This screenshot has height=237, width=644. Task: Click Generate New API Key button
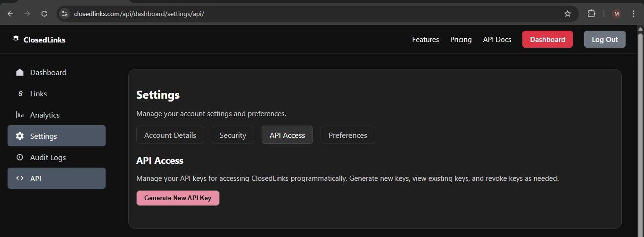click(x=178, y=198)
